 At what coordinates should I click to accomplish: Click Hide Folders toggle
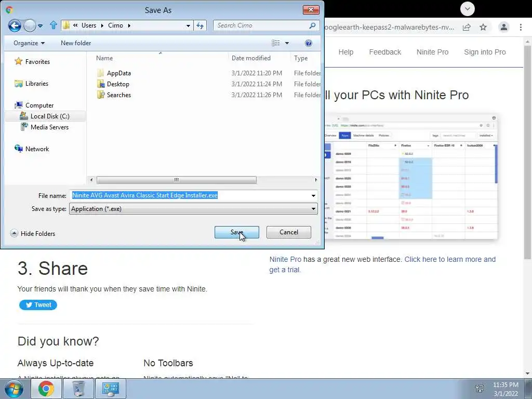(x=33, y=233)
